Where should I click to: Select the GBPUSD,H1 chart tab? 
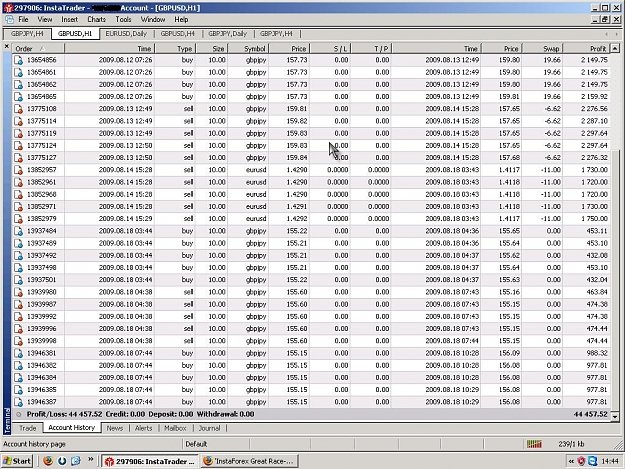pyautogui.click(x=75, y=34)
